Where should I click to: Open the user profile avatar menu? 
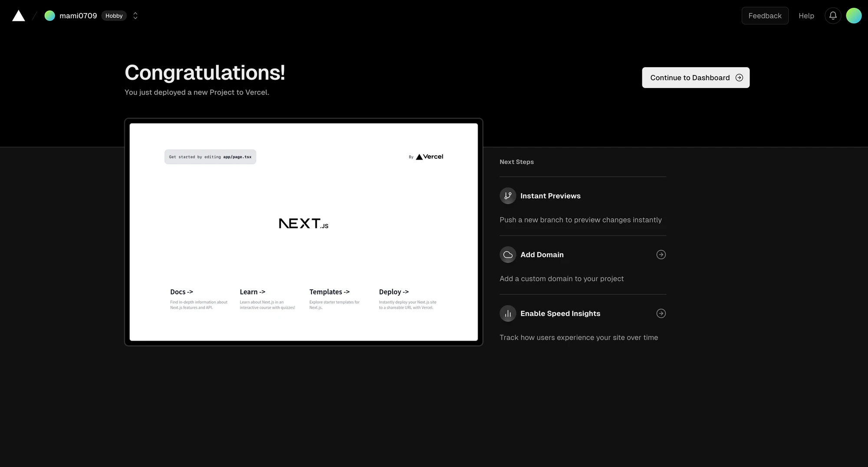854,16
